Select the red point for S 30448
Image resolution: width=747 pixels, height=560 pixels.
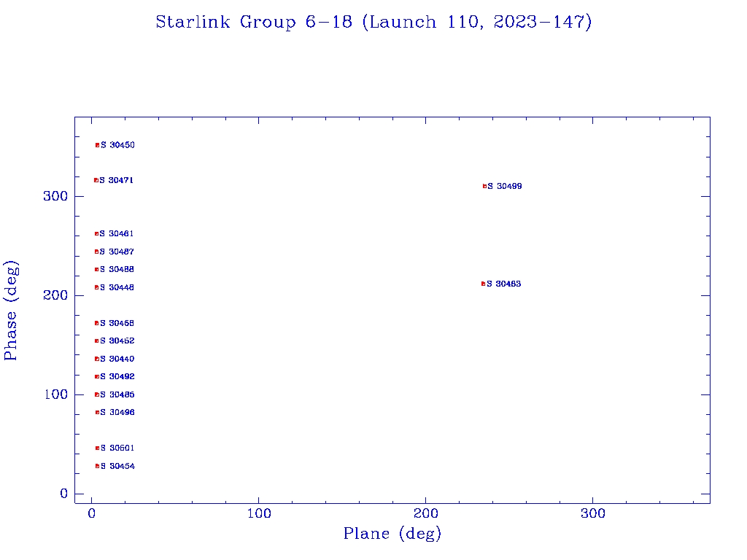point(96,287)
